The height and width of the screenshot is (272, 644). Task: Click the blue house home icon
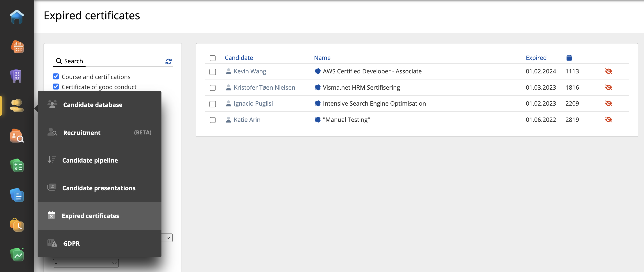[17, 17]
